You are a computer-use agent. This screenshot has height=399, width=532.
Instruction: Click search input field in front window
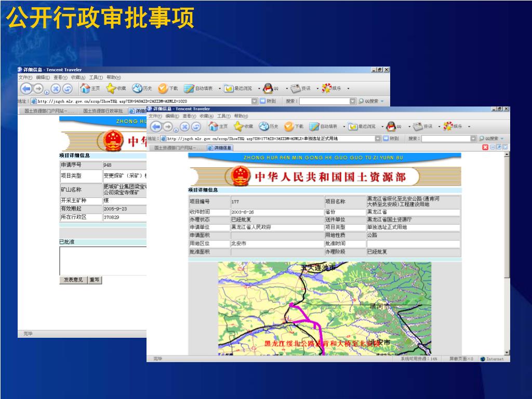(x=446, y=138)
